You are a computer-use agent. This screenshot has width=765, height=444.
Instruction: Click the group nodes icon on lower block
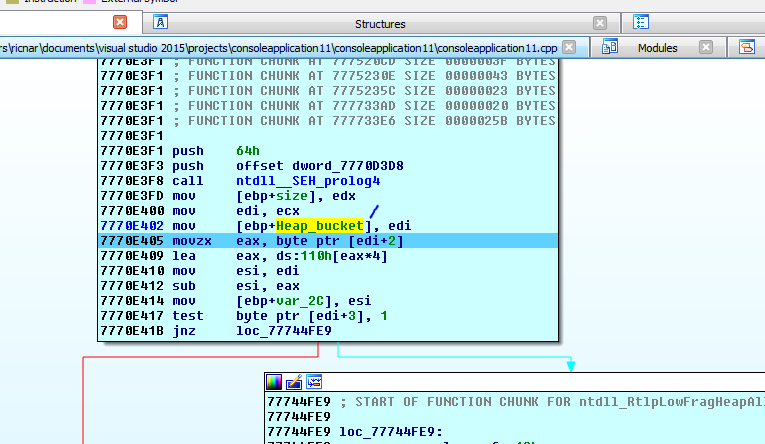click(313, 382)
